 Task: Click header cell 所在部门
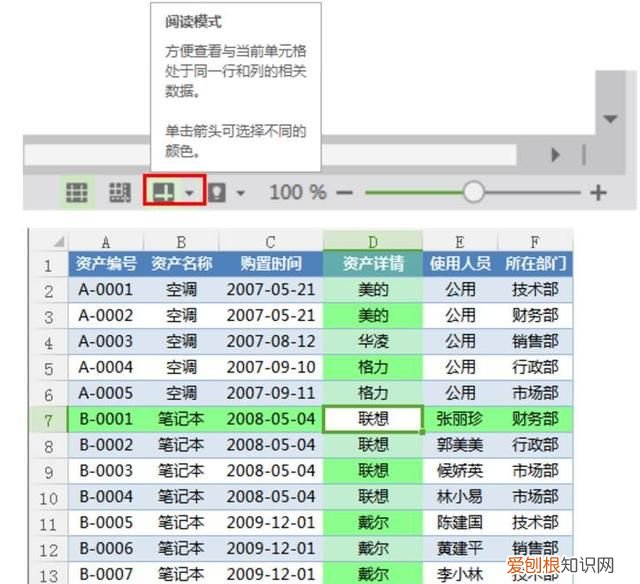(x=535, y=264)
